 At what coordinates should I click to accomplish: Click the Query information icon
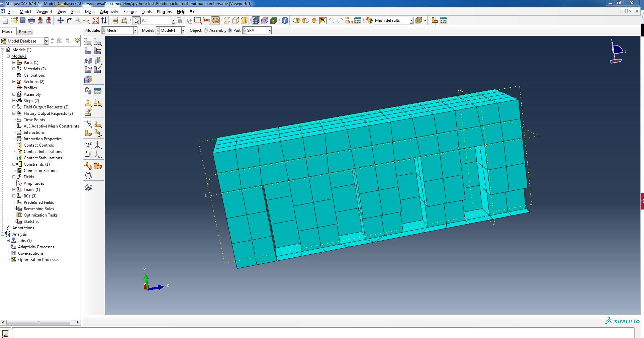[285, 20]
